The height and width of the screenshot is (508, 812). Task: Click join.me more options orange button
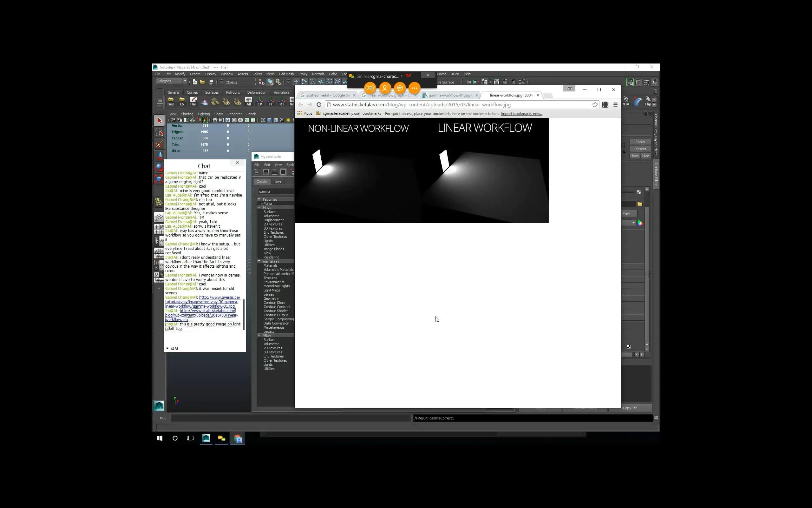pyautogui.click(x=414, y=88)
